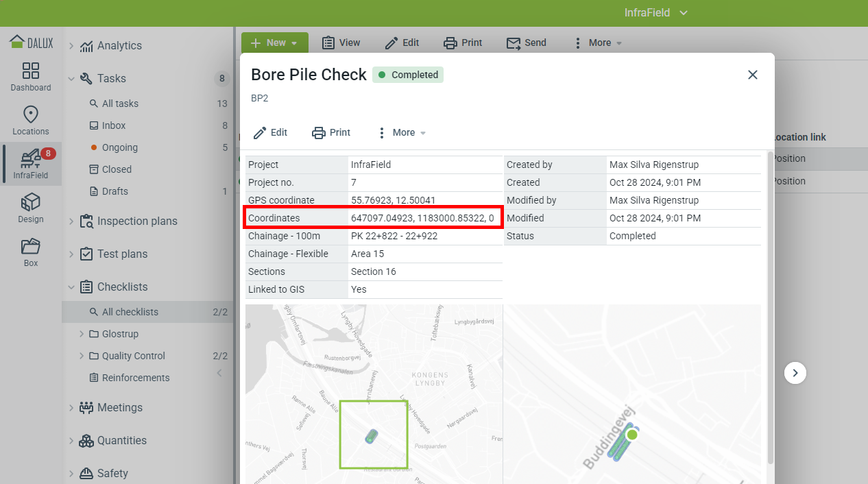The image size is (868, 484).
Task: Click the green New button
Action: 274,43
